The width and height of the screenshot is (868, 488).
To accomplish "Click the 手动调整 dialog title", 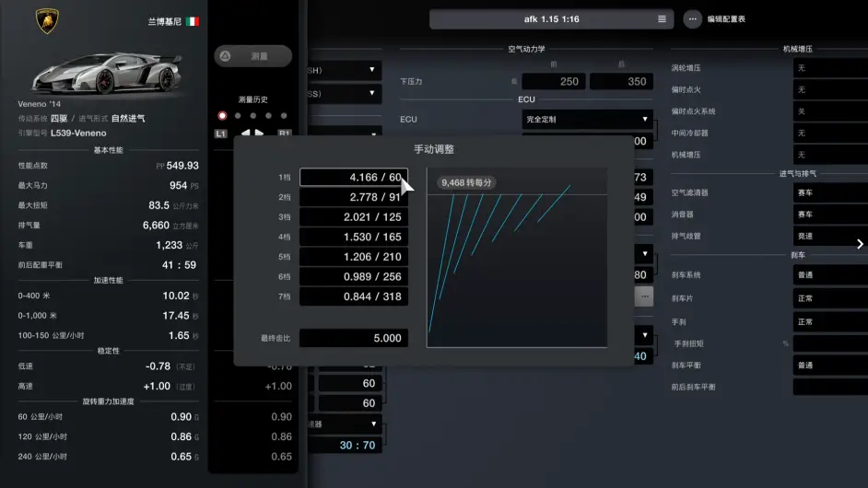I will tap(434, 149).
